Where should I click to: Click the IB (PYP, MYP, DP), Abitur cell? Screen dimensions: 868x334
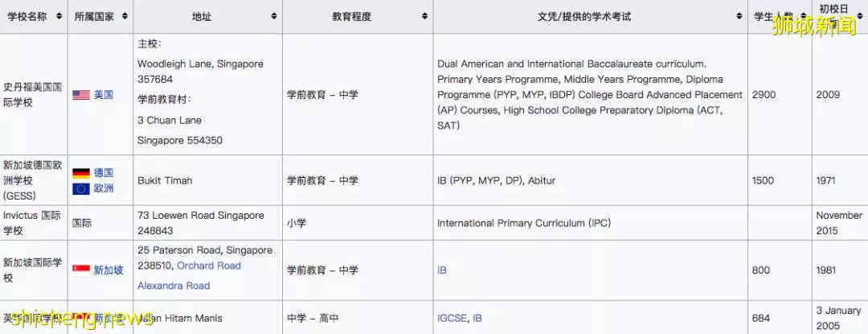coord(497,180)
